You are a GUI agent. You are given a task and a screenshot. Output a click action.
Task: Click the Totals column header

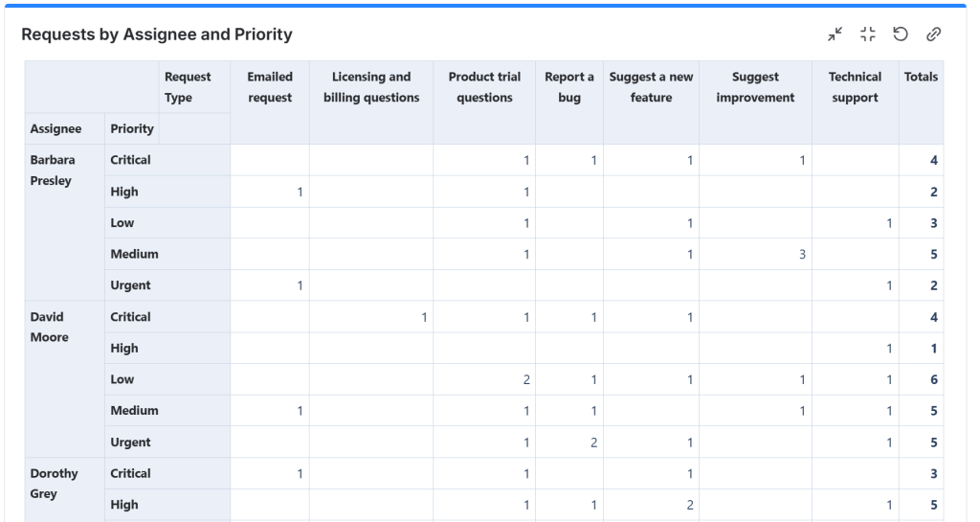[921, 77]
